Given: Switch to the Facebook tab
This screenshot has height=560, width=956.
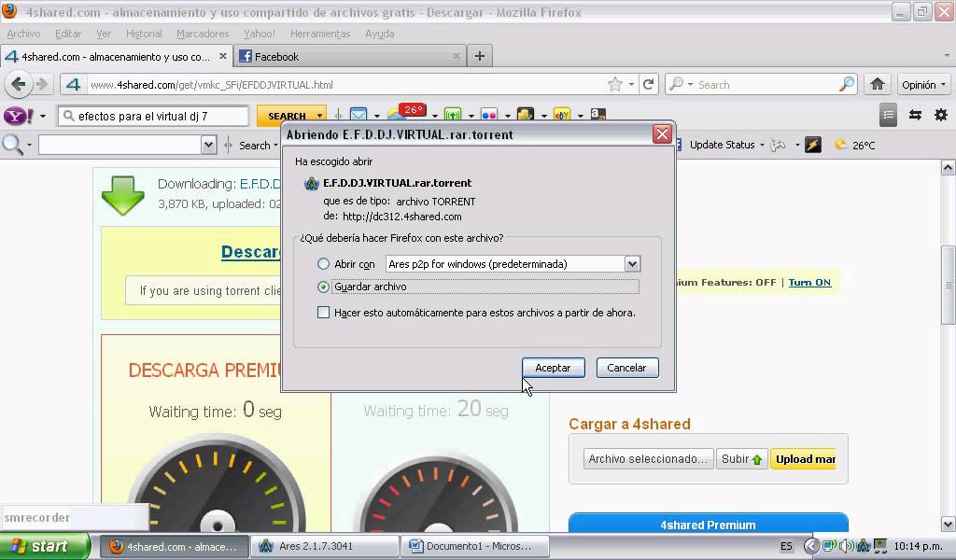Looking at the screenshot, I should tap(350, 57).
